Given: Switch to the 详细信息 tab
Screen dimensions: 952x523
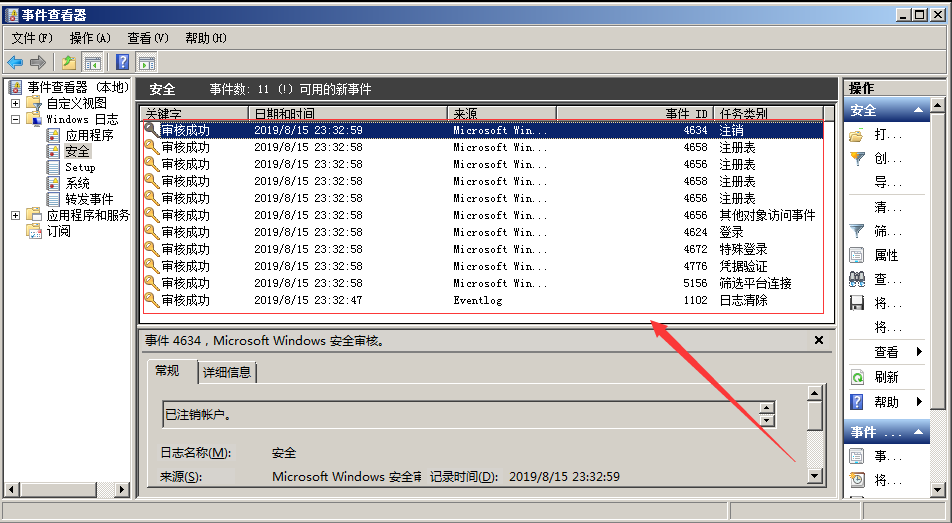Looking at the screenshot, I should 228,372.
